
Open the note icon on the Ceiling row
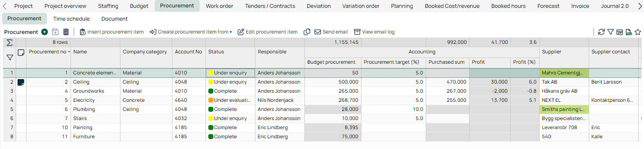coord(21,82)
